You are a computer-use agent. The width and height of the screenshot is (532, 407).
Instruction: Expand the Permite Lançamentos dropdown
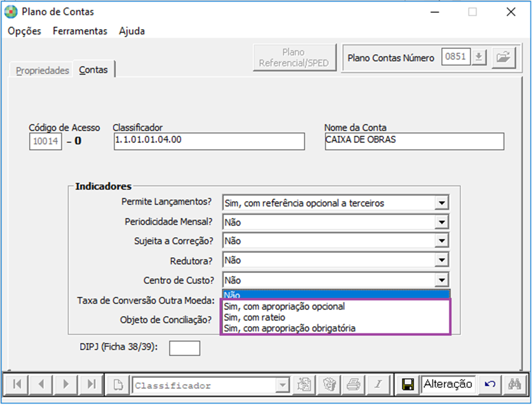click(x=441, y=203)
